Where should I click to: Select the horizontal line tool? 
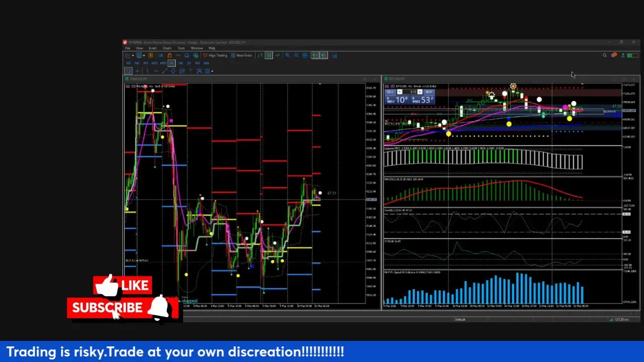(156, 71)
